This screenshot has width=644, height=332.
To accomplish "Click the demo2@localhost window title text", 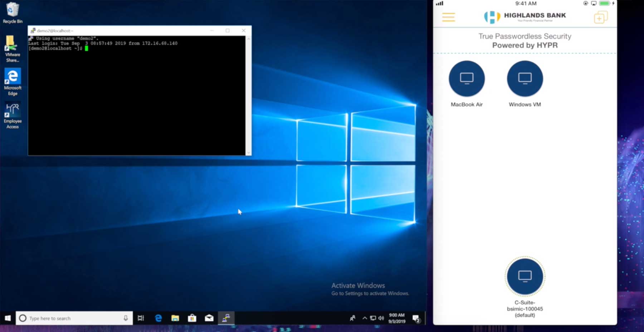I will 55,31.
